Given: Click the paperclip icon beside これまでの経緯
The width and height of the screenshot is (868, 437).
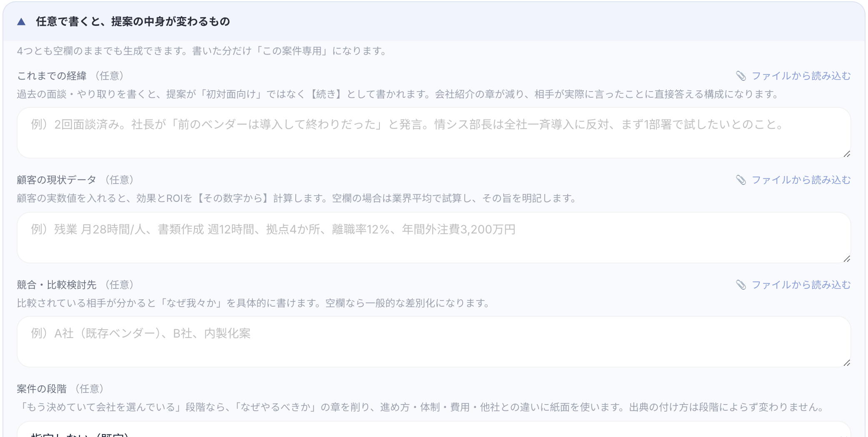Looking at the screenshot, I should pyautogui.click(x=741, y=76).
